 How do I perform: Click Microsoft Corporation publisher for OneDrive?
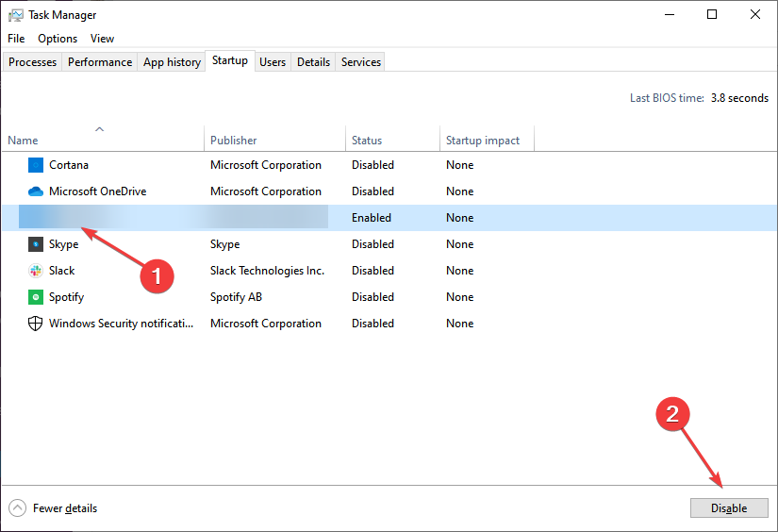[x=265, y=191]
